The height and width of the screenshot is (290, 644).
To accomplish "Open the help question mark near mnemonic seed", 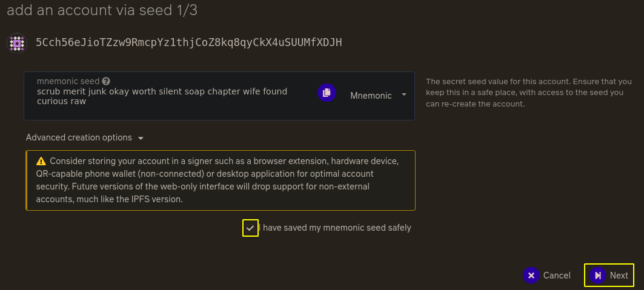I will tap(106, 81).
